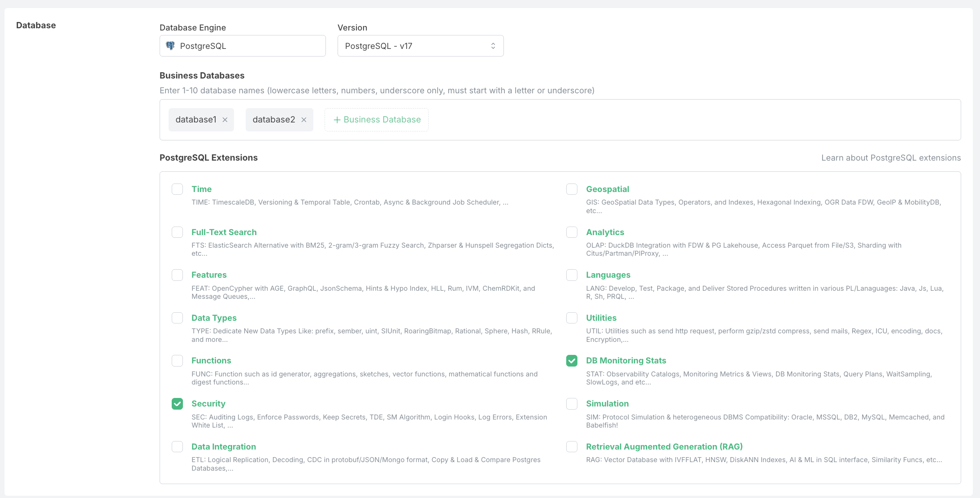Click the Database section label
This screenshot has width=980, height=498.
tap(36, 25)
